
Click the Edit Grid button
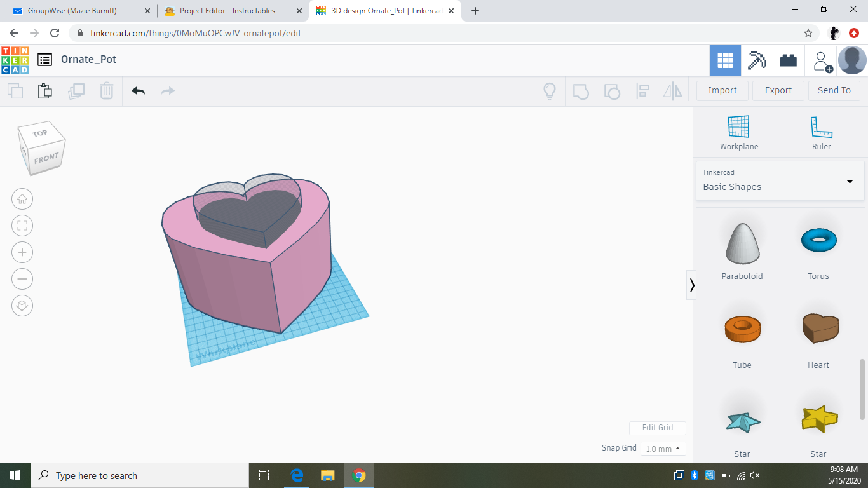pos(657,428)
